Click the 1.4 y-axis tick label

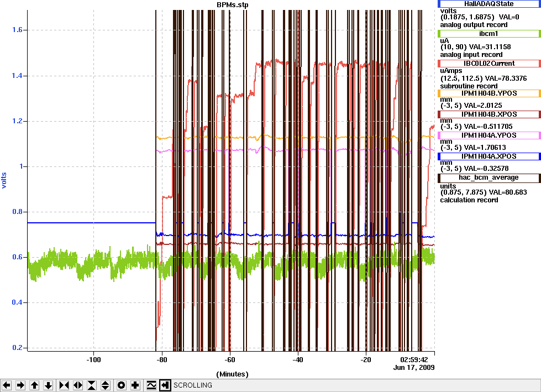[x=17, y=76]
